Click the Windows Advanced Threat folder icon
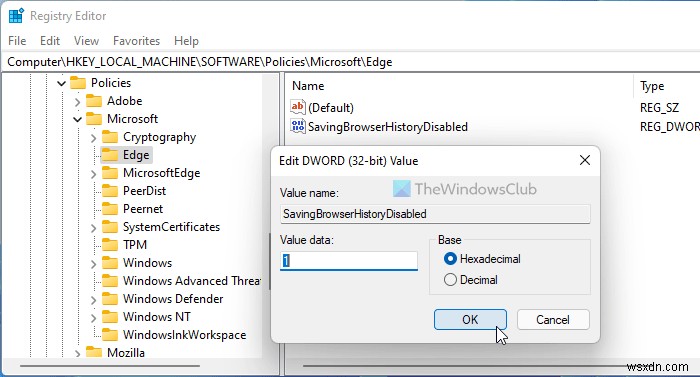Image resolution: width=700 pixels, height=377 pixels. (110, 281)
